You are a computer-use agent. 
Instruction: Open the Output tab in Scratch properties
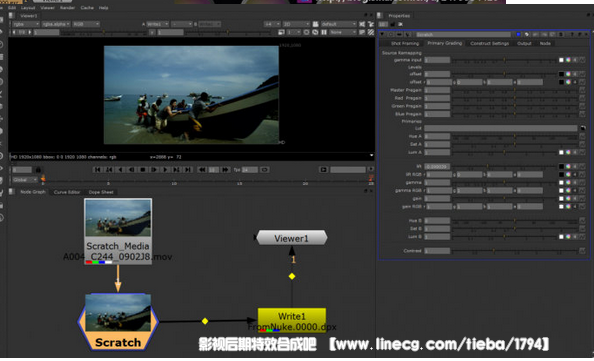[524, 44]
